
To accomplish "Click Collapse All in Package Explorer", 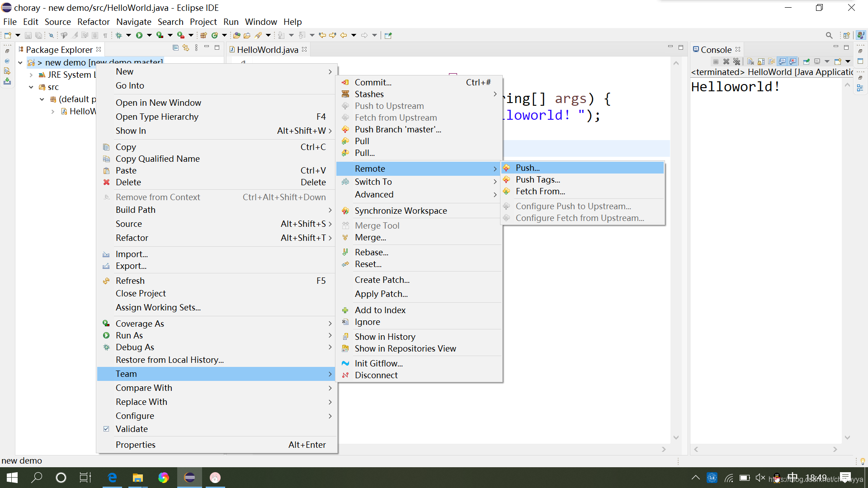I will point(175,48).
